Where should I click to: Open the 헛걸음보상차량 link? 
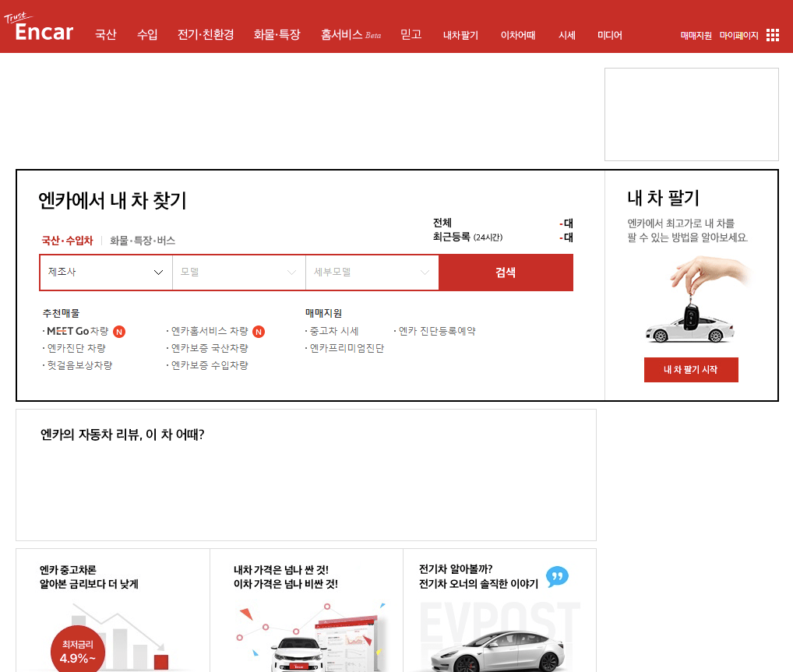coord(80,365)
